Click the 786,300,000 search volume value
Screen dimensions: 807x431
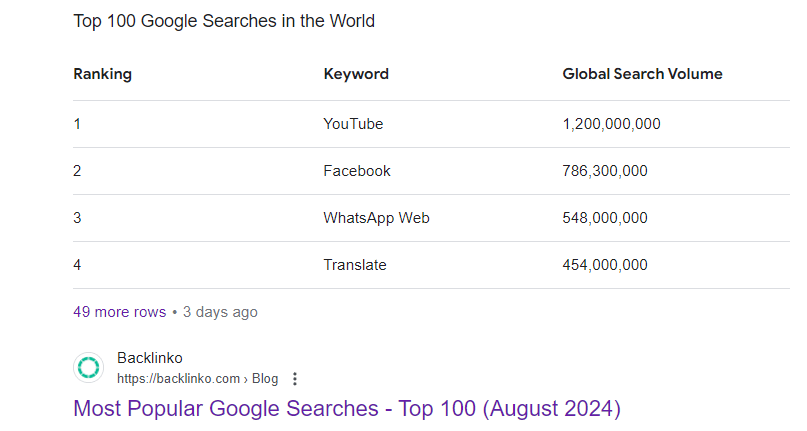(x=605, y=171)
